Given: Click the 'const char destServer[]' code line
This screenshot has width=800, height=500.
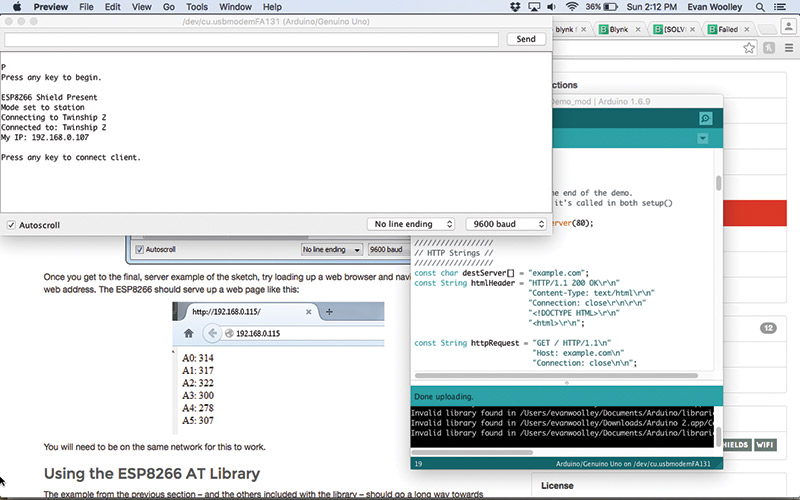Looking at the screenshot, I should point(502,273).
